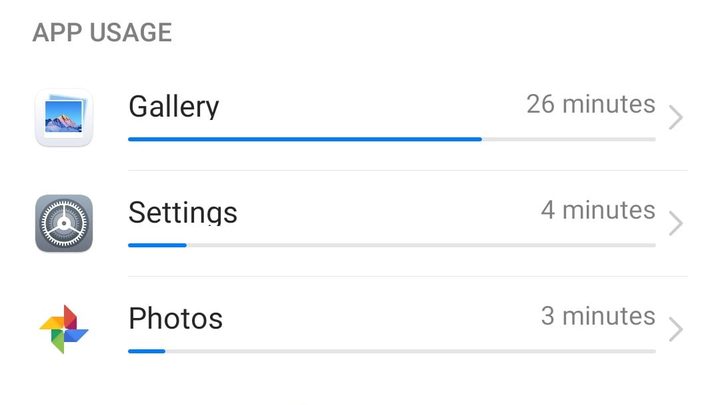The width and height of the screenshot is (720, 405).
Task: Click the gray unfilled part of Settings bar
Action: pyautogui.click(x=420, y=245)
